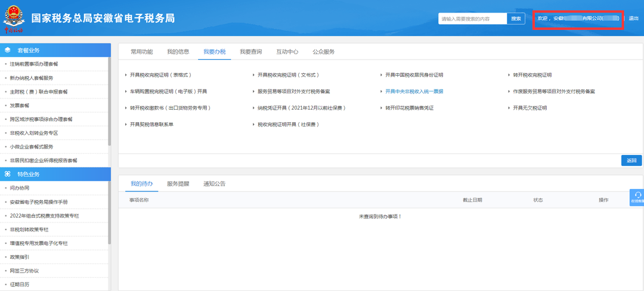This screenshot has height=291, width=644.
Task: Click the 套餐业务 section cube icon
Action: point(7,50)
